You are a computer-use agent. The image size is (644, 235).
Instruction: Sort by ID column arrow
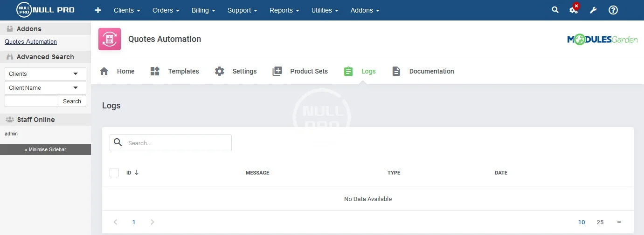coord(137,173)
